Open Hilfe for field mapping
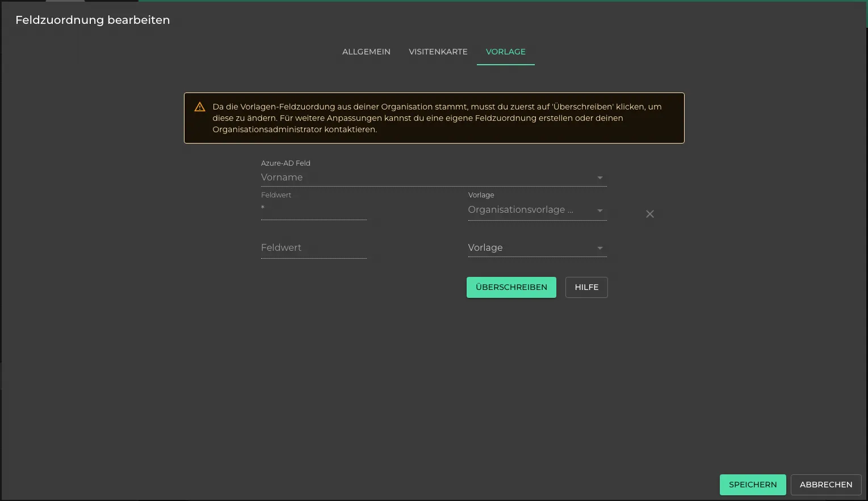The width and height of the screenshot is (868, 501). tap(586, 287)
